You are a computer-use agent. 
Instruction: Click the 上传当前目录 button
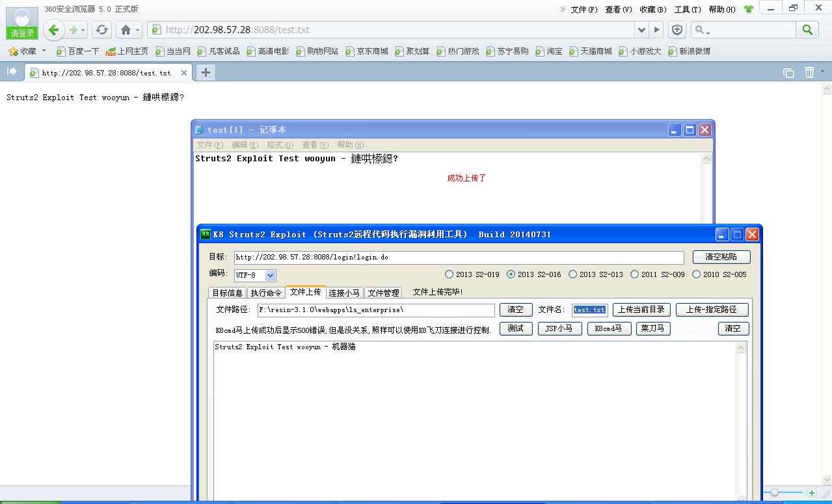click(x=641, y=310)
